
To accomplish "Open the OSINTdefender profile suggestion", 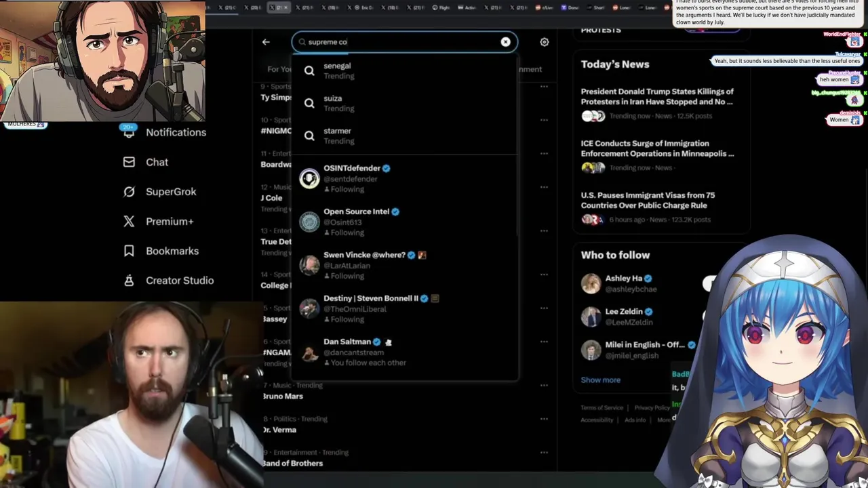I will tap(404, 178).
